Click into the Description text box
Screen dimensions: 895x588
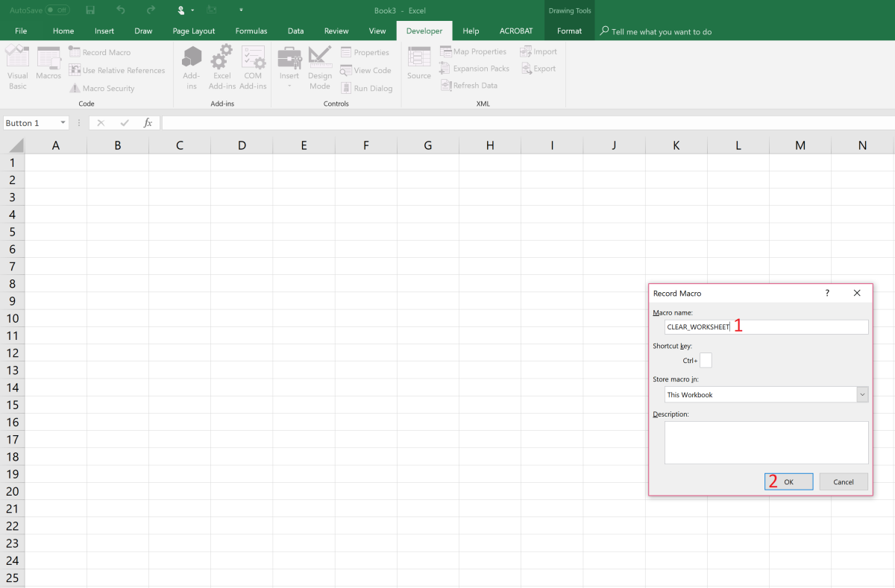pyautogui.click(x=767, y=443)
